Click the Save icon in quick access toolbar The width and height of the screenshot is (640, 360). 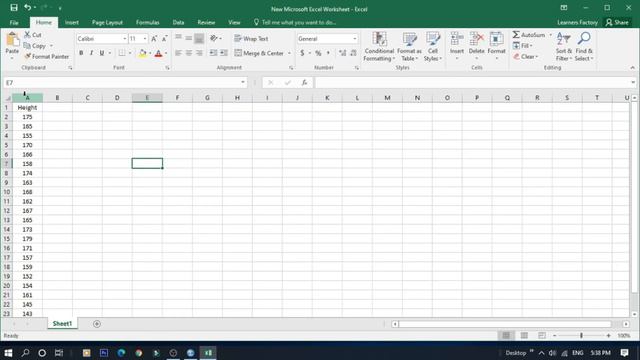pos(14,8)
